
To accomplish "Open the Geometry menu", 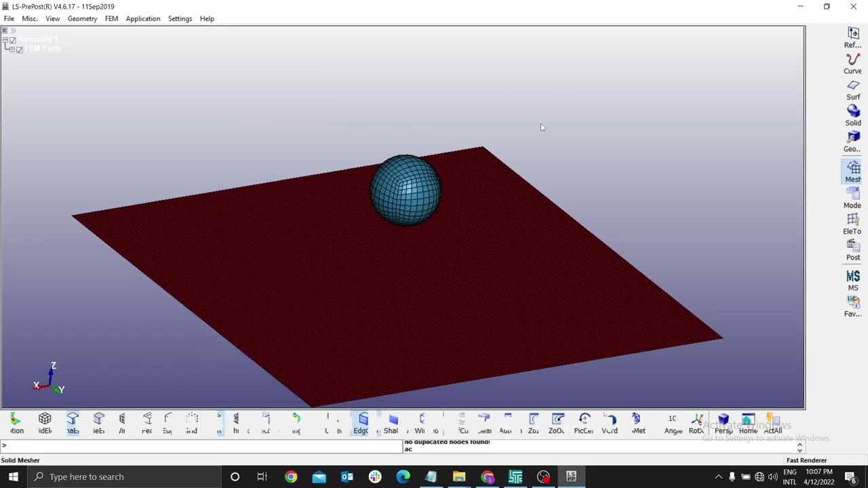I will click(82, 19).
